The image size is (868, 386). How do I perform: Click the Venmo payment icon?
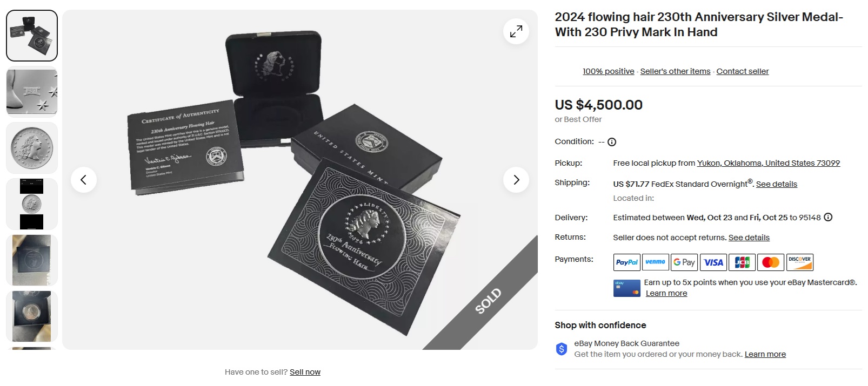(x=655, y=262)
